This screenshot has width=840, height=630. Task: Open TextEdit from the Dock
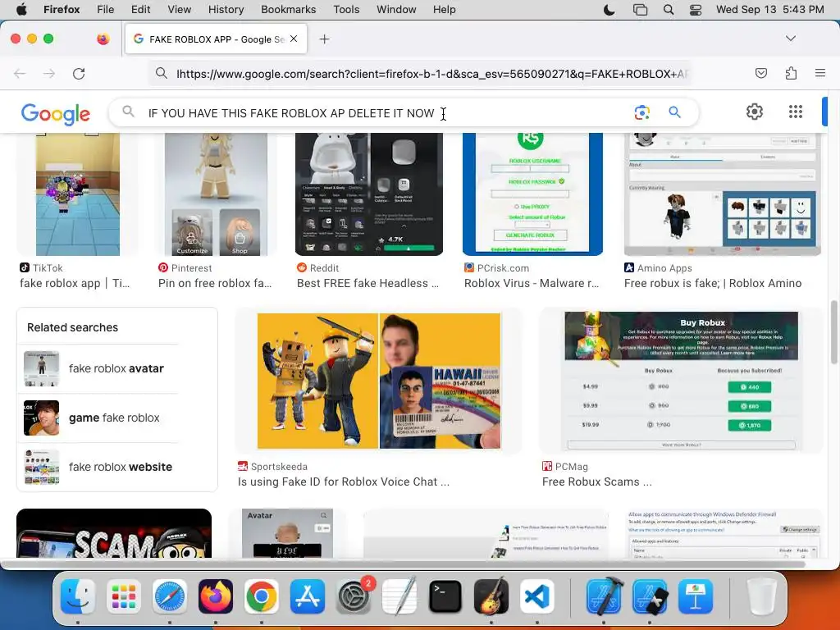pos(399,596)
